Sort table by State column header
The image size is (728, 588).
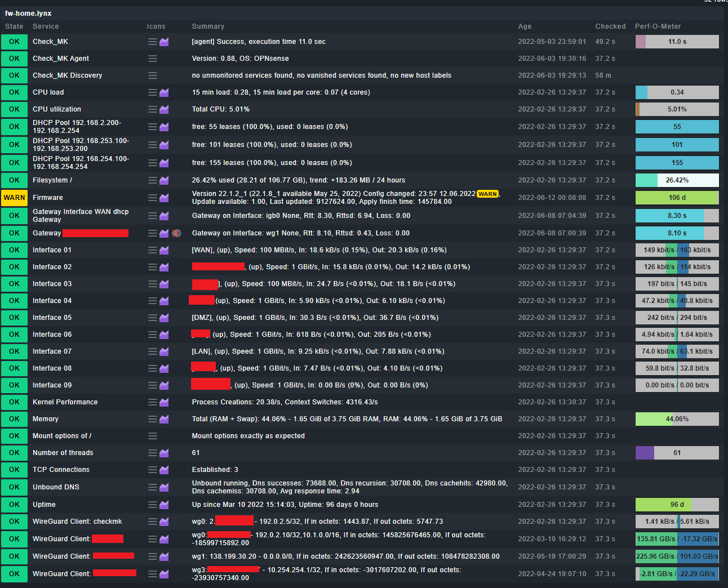pyautogui.click(x=14, y=26)
